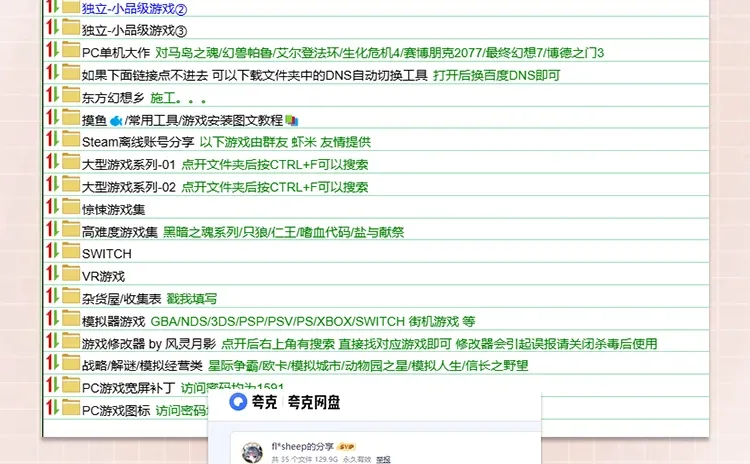Click green text 以下游戏由群友 虾米 友情提供
This screenshot has height=464, width=750.
coord(285,142)
